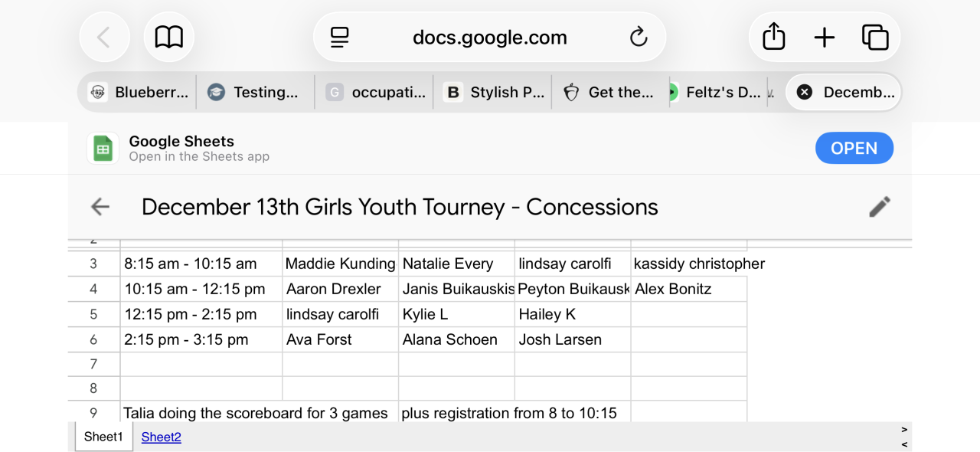The width and height of the screenshot is (980, 452).
Task: Close the December tab with X
Action: click(804, 93)
